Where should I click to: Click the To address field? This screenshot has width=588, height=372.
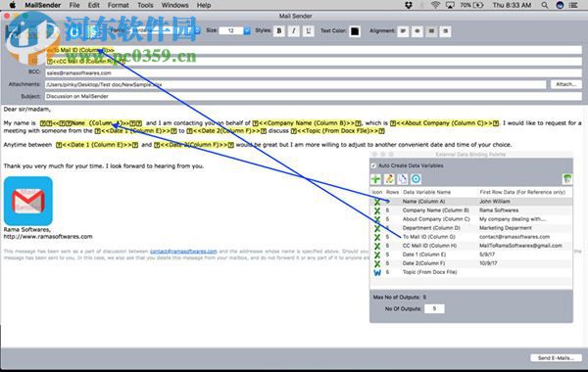[314, 50]
